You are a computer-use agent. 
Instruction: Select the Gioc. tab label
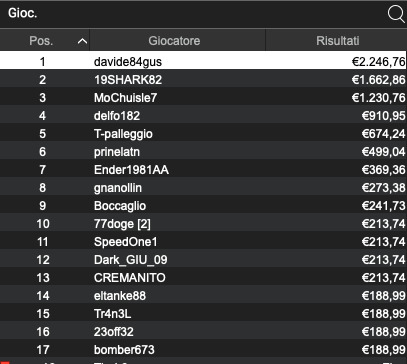22,14
